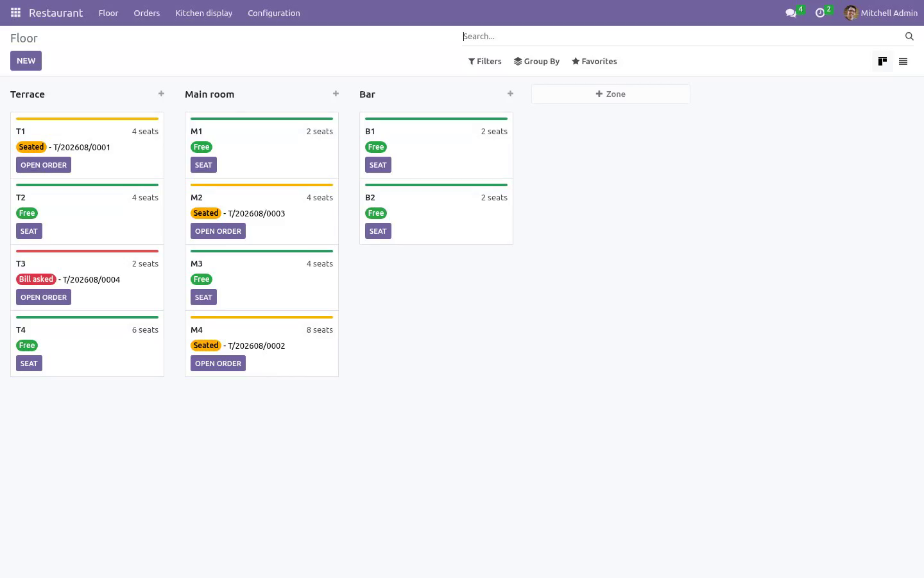Open the Floor menu
This screenshot has width=924, height=578.
pyautogui.click(x=108, y=13)
